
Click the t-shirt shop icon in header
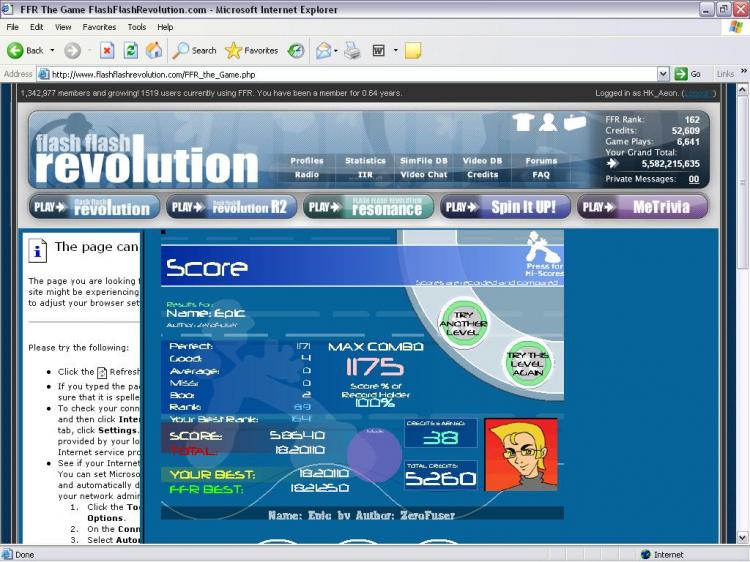pos(523,122)
